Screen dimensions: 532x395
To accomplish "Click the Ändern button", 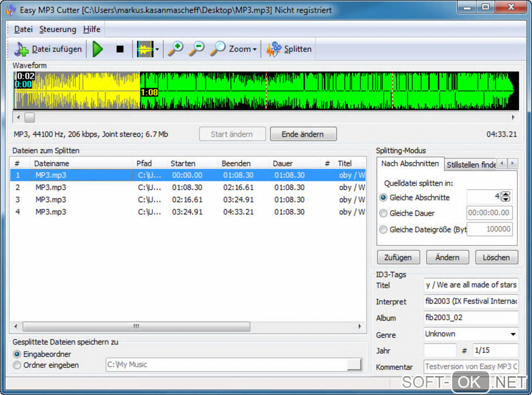I will click(448, 257).
